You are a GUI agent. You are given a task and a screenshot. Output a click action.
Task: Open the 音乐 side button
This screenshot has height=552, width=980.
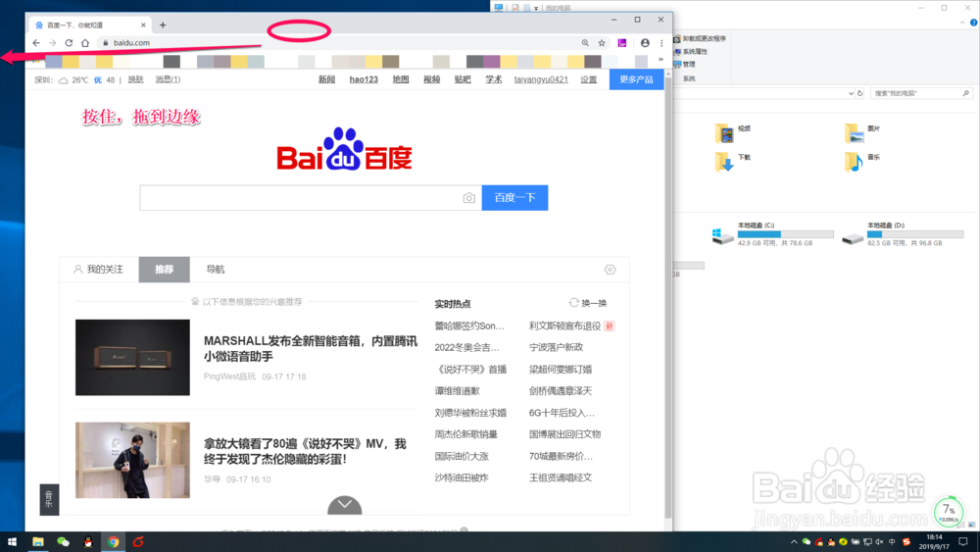pos(49,499)
